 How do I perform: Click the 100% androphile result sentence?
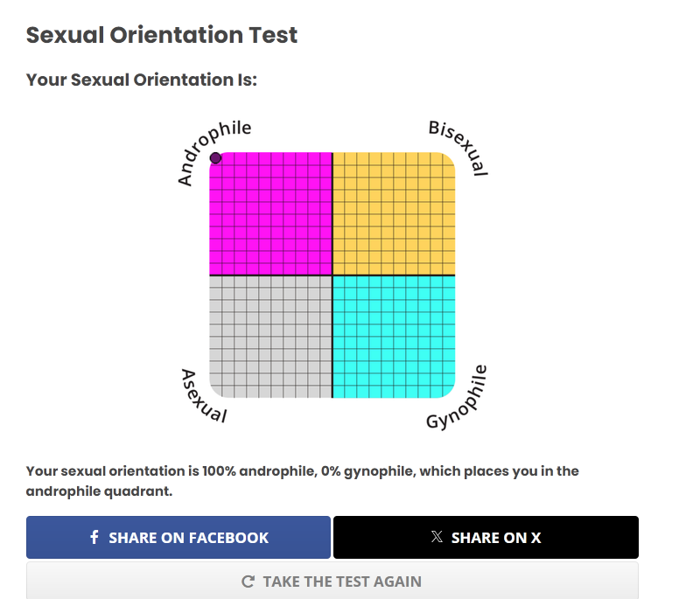click(302, 481)
